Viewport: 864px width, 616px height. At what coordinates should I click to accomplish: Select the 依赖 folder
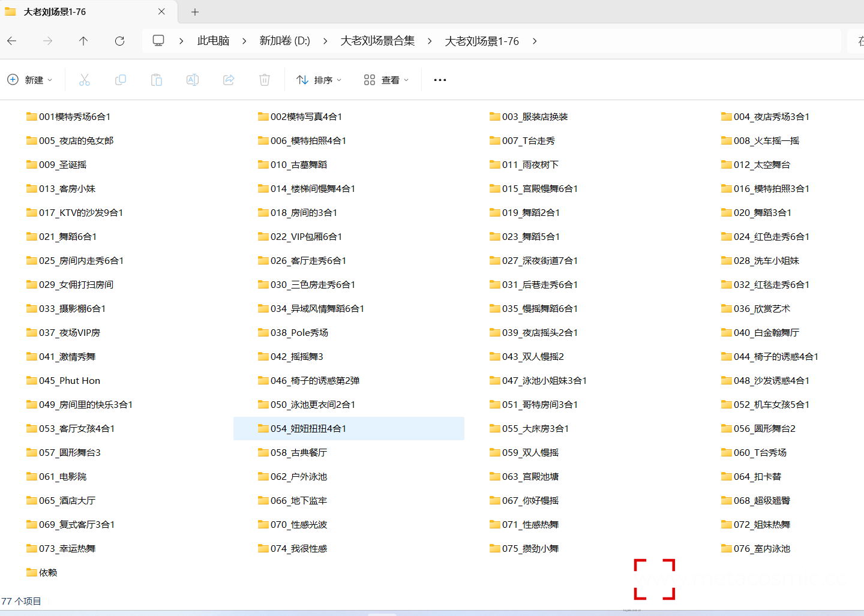(47, 572)
